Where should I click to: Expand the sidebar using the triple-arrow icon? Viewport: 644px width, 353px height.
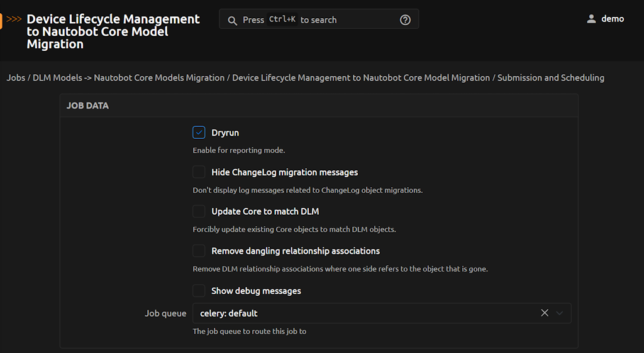14,19
